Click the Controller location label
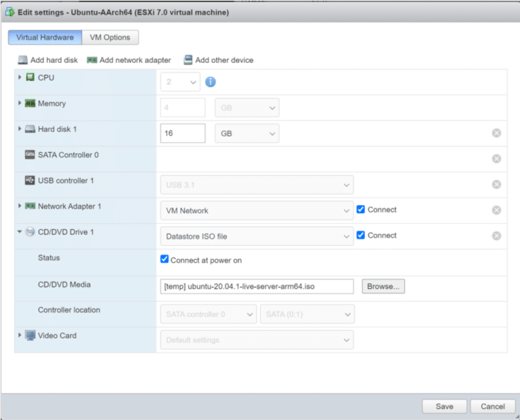The height and width of the screenshot is (420, 520). coord(69,310)
